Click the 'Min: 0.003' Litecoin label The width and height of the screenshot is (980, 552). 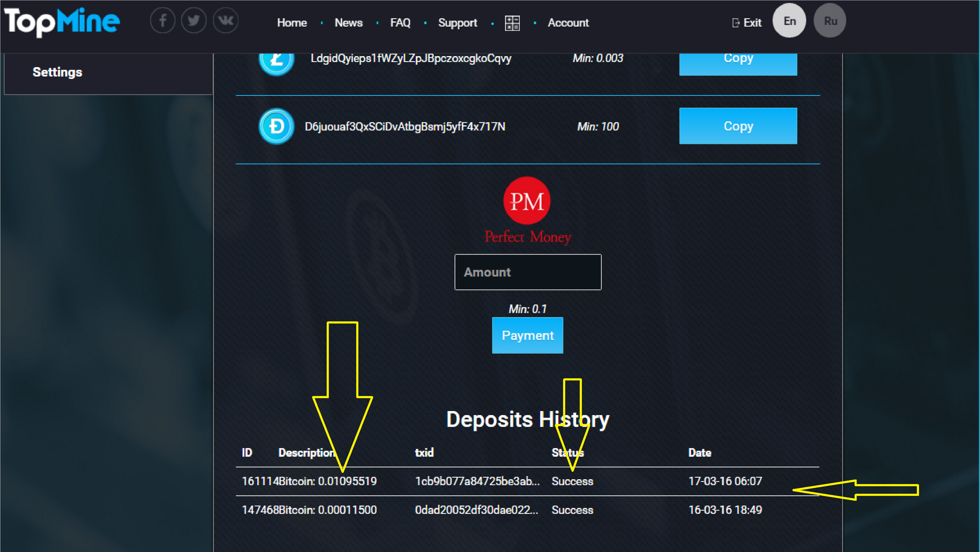pyautogui.click(x=598, y=59)
